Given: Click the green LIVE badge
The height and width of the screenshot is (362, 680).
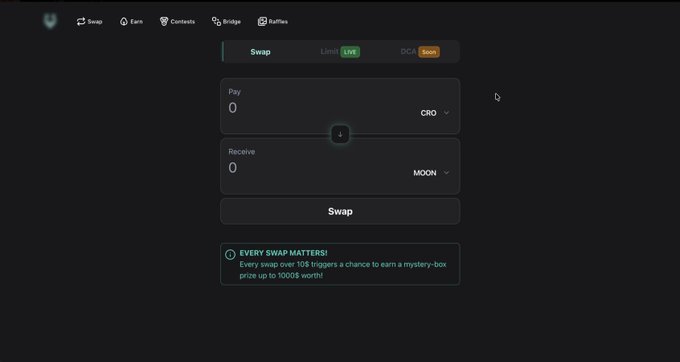Looking at the screenshot, I should (350, 52).
